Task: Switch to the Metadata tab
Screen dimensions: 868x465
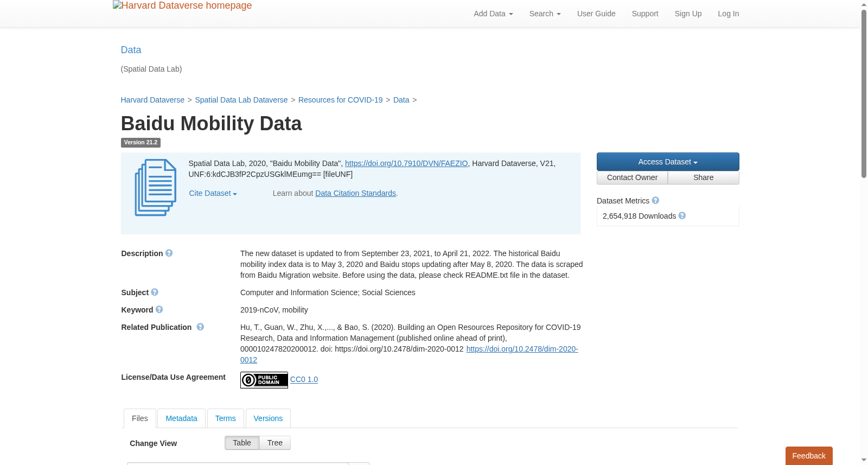Action: 181,418
